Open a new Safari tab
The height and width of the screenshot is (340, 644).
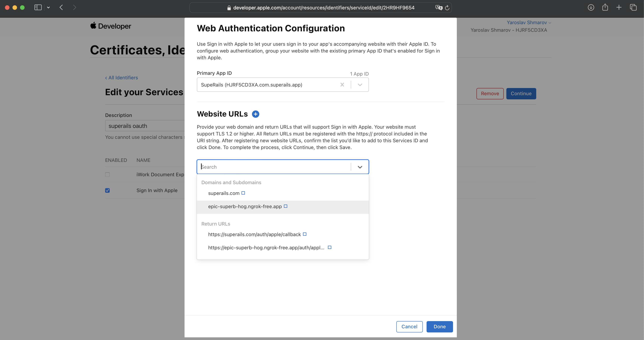point(619,8)
